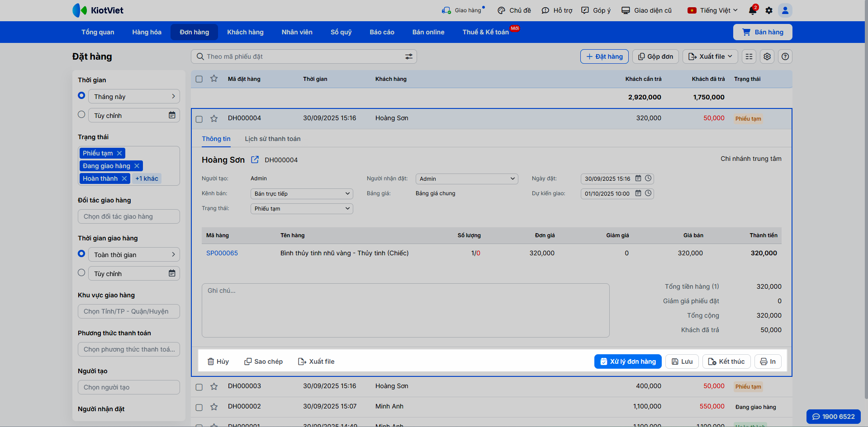Click the help question mark icon

(x=785, y=56)
